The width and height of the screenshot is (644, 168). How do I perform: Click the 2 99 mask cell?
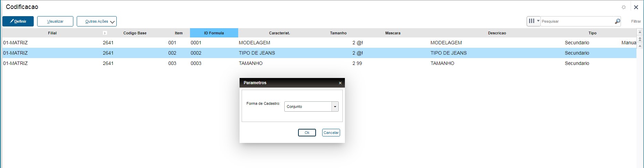pos(357,63)
